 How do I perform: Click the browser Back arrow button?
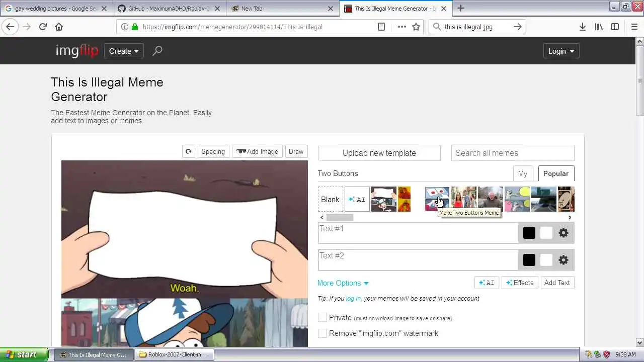click(x=10, y=27)
